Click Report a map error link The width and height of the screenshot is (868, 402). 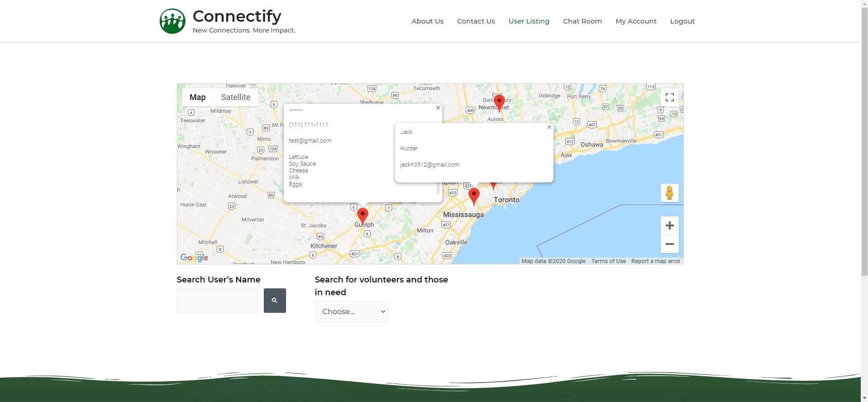(655, 261)
